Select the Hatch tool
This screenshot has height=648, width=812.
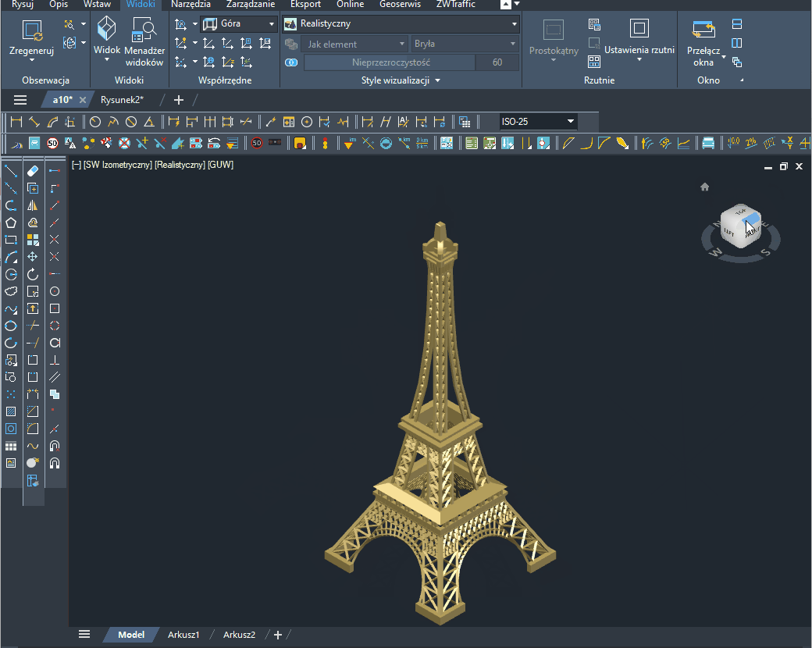point(11,411)
